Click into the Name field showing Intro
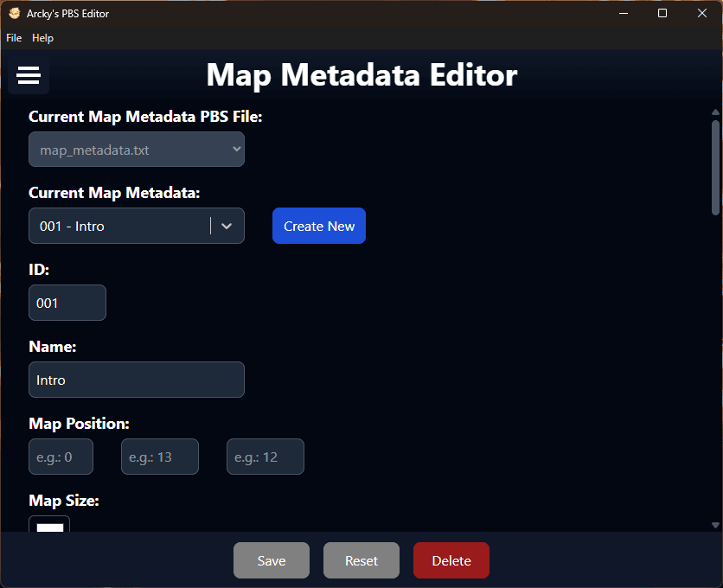Image resolution: width=723 pixels, height=588 pixels. pyautogui.click(x=137, y=380)
